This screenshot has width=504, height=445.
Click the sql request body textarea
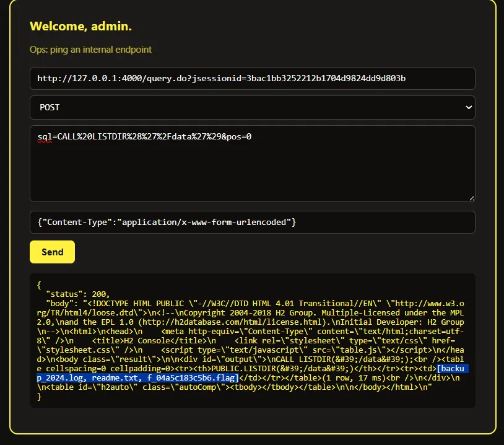tap(253, 164)
